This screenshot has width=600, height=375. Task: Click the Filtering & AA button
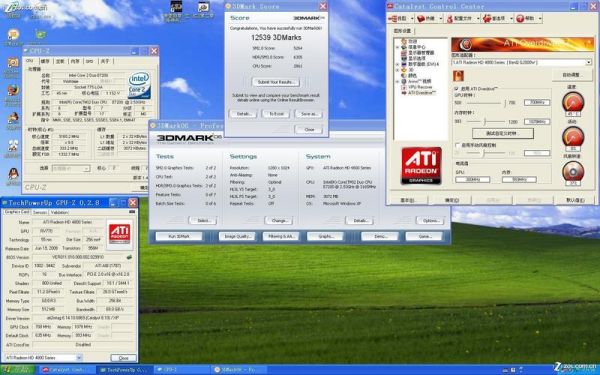pyautogui.click(x=281, y=236)
